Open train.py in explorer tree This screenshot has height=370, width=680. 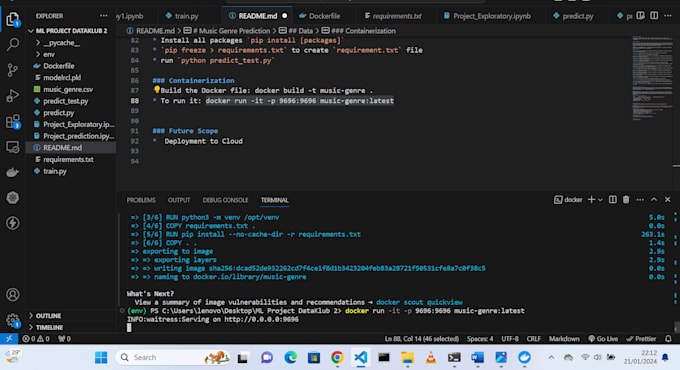click(55, 171)
